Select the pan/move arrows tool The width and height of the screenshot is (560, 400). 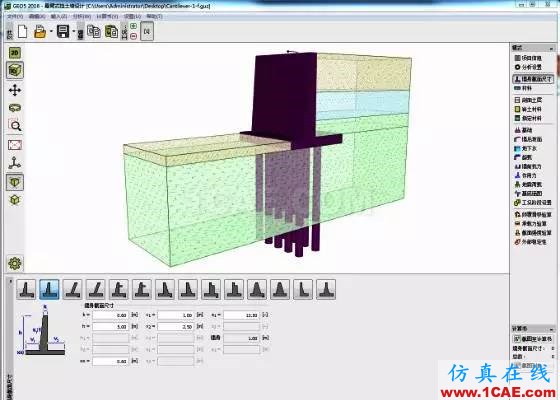(15, 90)
